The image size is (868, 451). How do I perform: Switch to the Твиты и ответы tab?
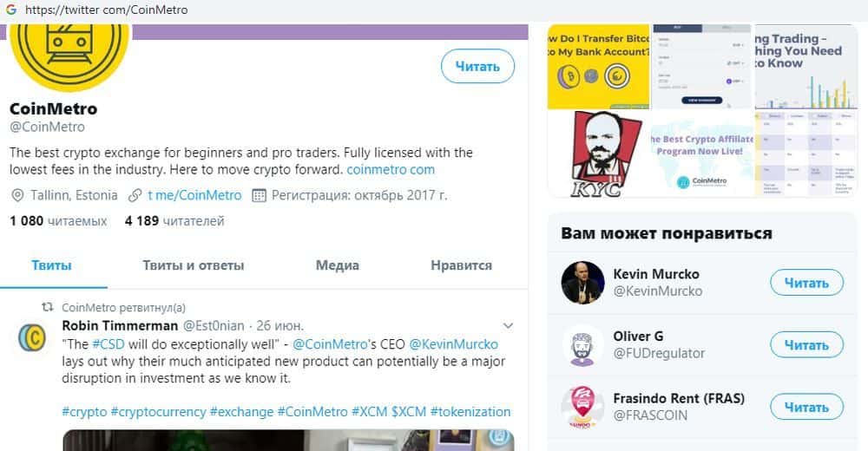(194, 265)
